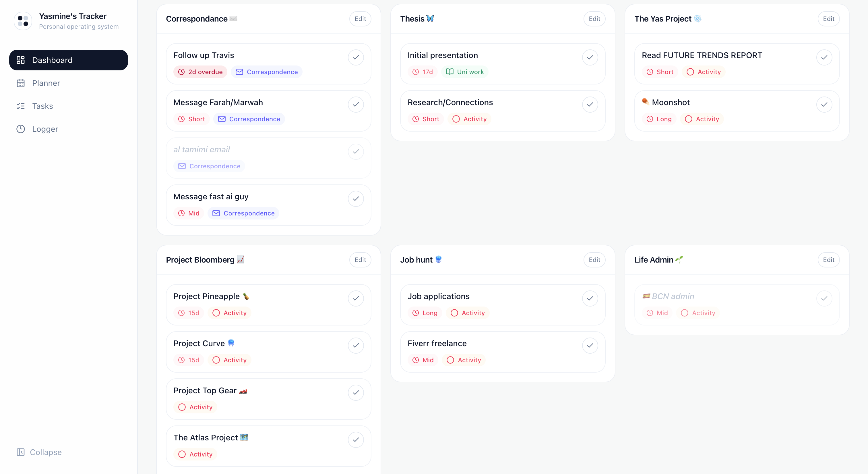This screenshot has height=474, width=868.
Task: Click Correspondence tag on Message fast ai guy
Action: tap(243, 213)
